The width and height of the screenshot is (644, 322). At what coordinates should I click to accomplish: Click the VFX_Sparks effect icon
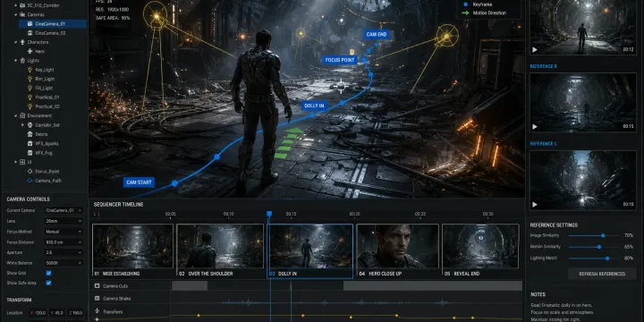pos(30,143)
